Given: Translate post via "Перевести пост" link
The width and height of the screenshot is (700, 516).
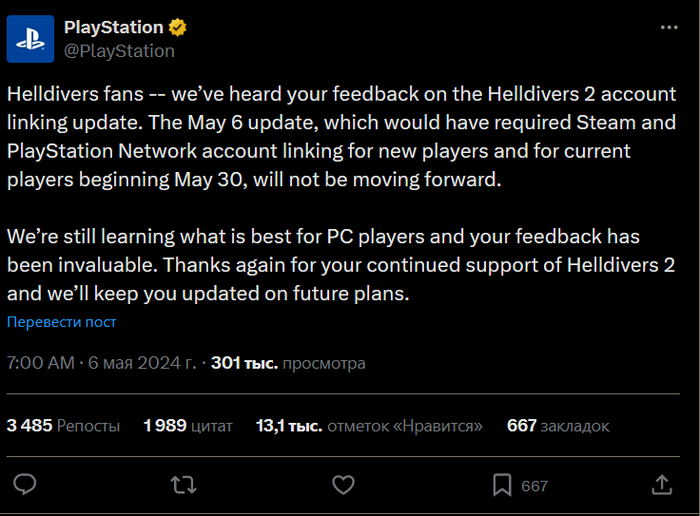Looking at the screenshot, I should [x=62, y=322].
